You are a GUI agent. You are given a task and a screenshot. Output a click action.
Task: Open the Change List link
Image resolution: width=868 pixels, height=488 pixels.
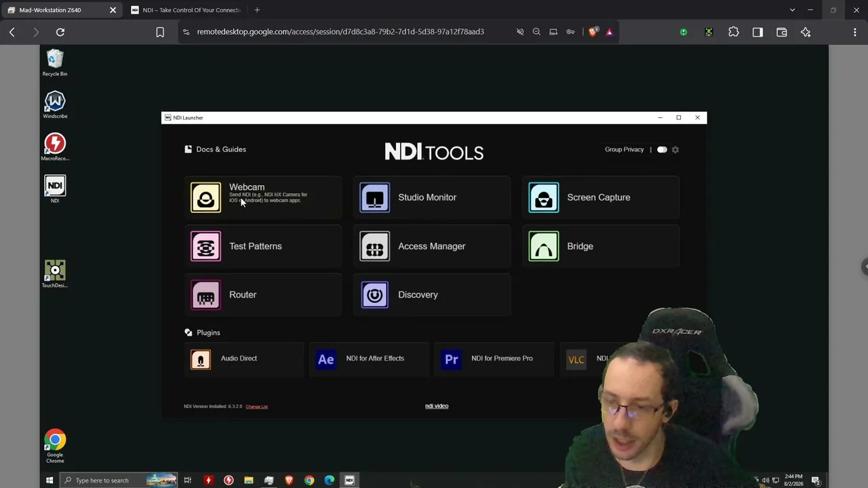pos(257,407)
